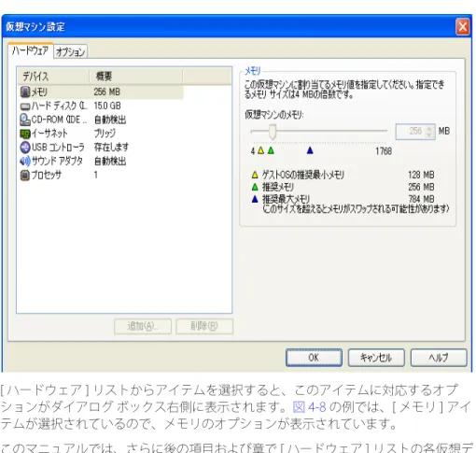This screenshot has width=476, height=453.
Task: Close the 仮想マシン設定 dialog with X
Action: pyautogui.click(x=463, y=27)
